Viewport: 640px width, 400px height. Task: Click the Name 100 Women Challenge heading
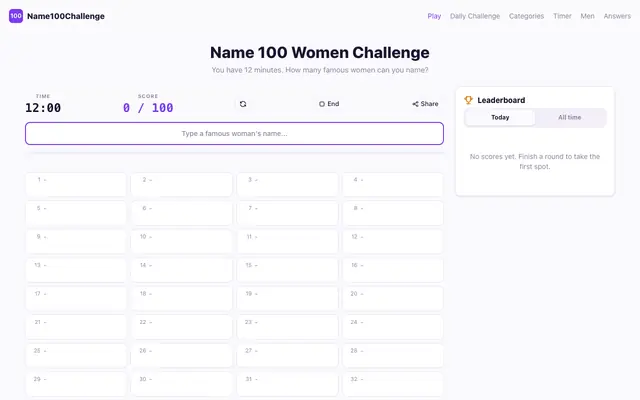pyautogui.click(x=320, y=53)
